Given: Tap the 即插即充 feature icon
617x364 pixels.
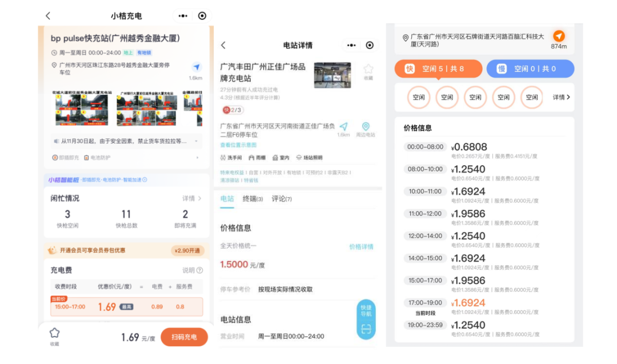Looking at the screenshot, I should 55,157.
